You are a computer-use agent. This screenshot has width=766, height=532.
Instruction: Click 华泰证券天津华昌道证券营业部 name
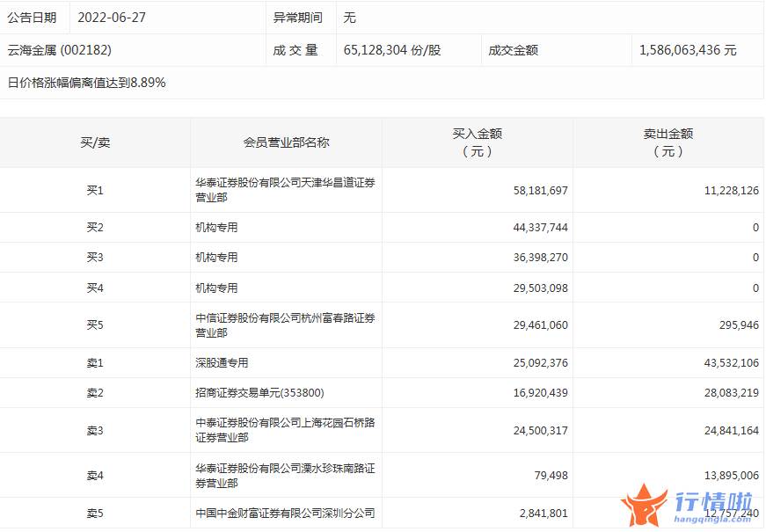coord(285,190)
